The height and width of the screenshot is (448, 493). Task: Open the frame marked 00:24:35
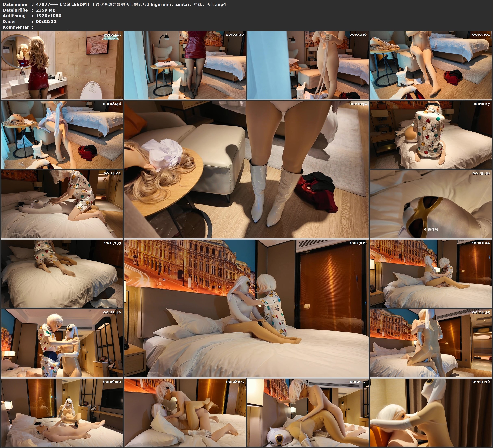tap(431, 343)
